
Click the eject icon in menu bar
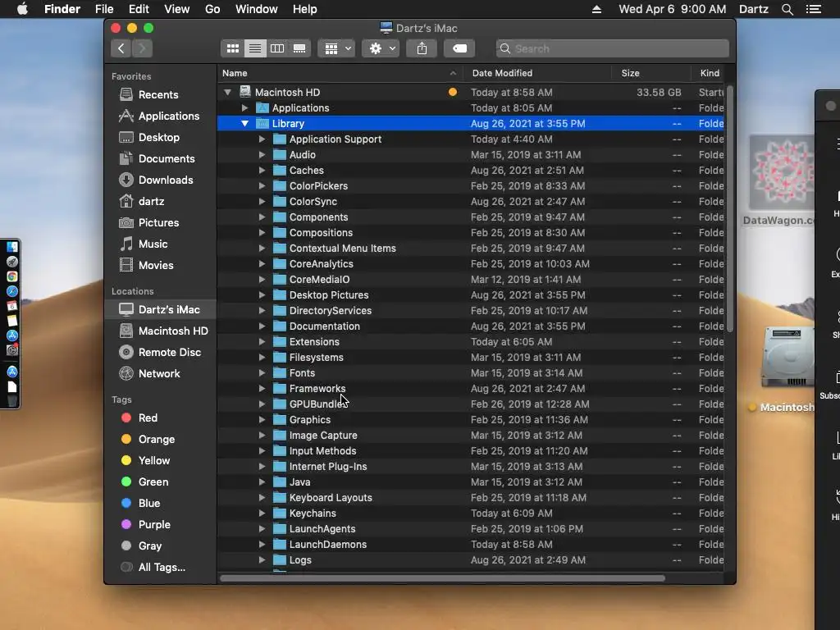pos(596,9)
